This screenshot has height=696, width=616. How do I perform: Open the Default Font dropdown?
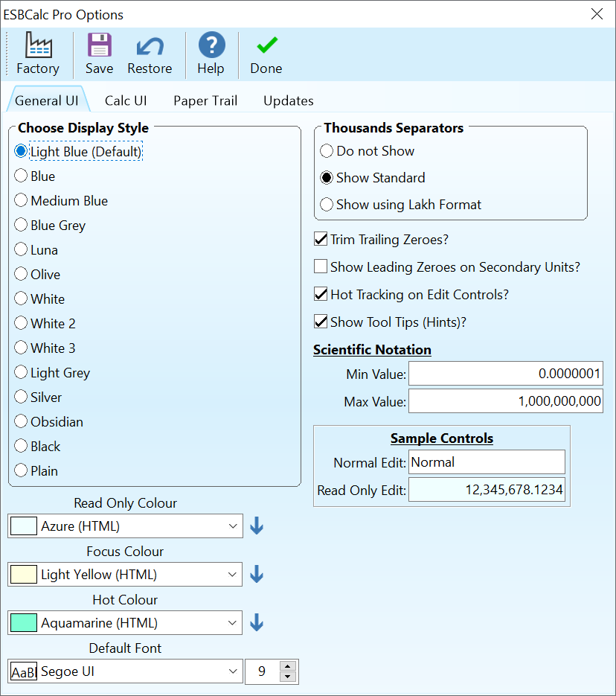[x=233, y=671]
